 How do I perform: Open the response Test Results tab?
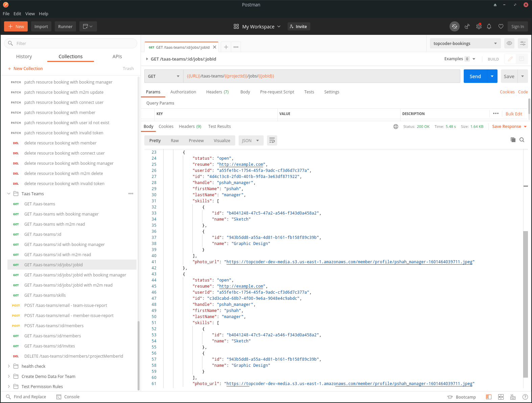click(x=219, y=127)
